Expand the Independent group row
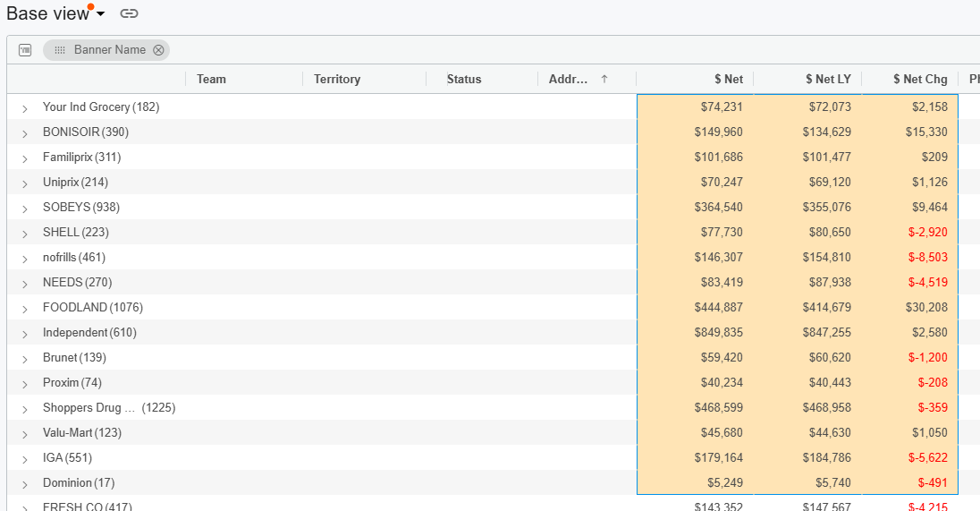The height and width of the screenshot is (511, 980). (24, 334)
